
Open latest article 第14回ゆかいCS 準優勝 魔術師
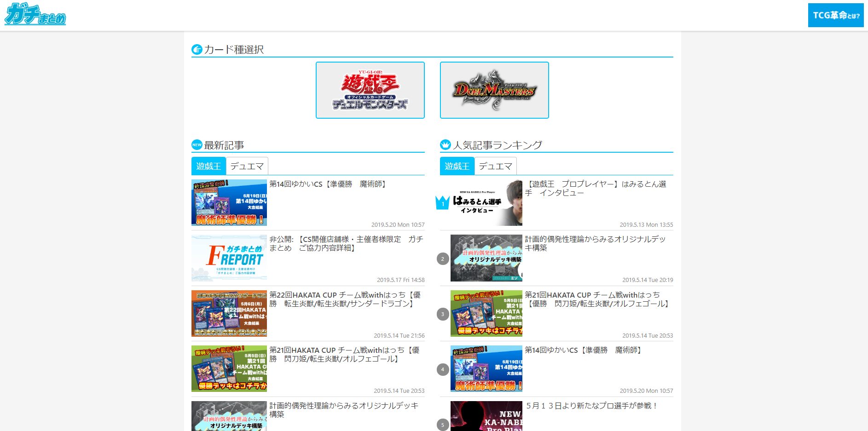click(x=329, y=184)
